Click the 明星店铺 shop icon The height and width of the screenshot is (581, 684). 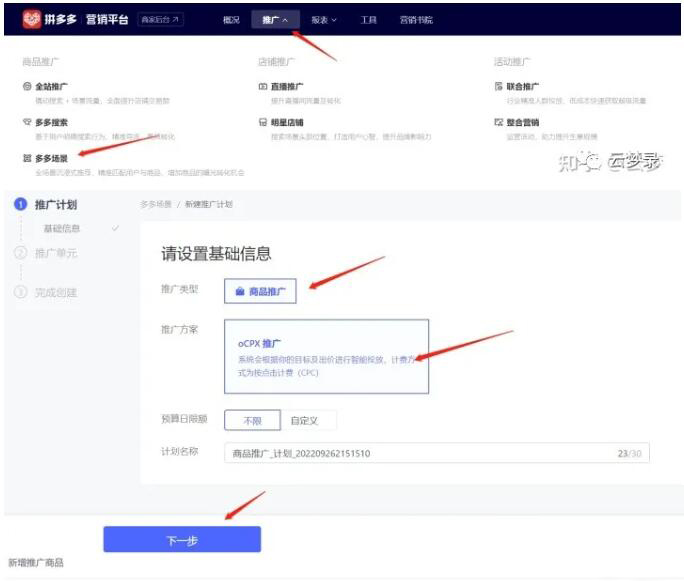pos(263,122)
